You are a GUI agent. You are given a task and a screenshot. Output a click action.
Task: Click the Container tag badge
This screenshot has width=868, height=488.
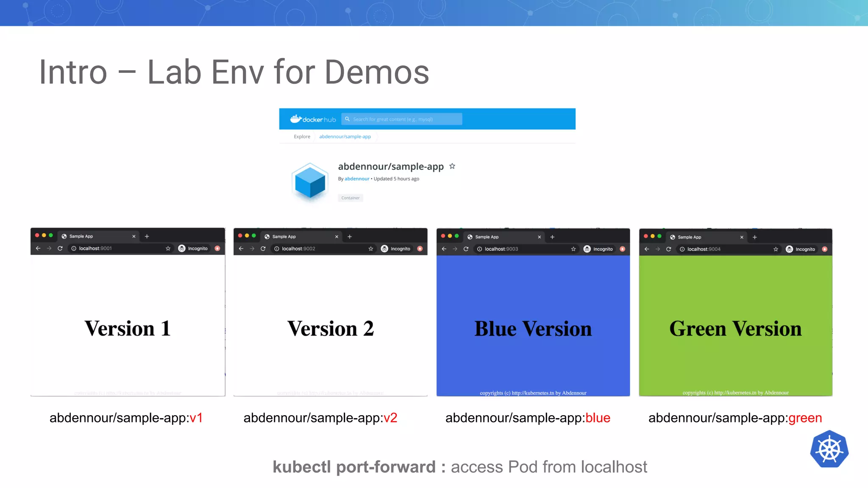[350, 198]
